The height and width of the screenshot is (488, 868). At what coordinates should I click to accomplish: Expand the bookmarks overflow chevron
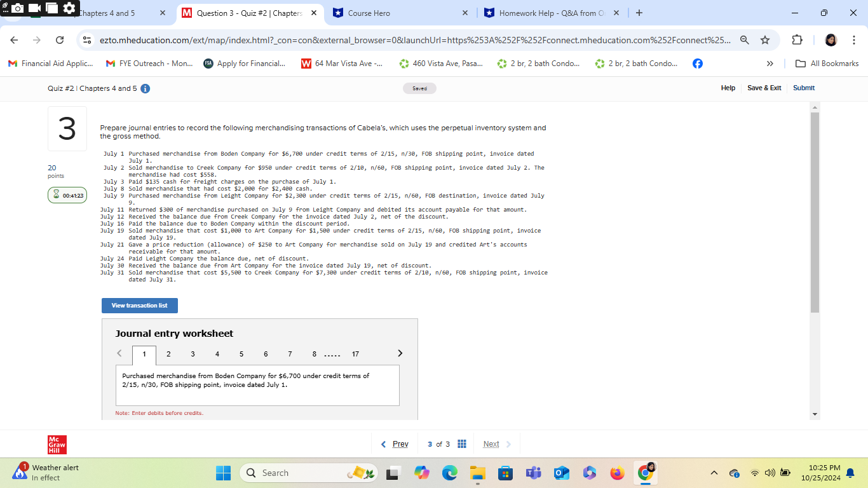[x=771, y=64]
